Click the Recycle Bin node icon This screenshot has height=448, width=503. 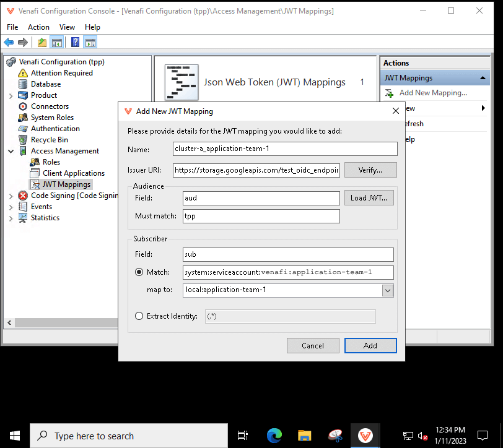pos(23,140)
